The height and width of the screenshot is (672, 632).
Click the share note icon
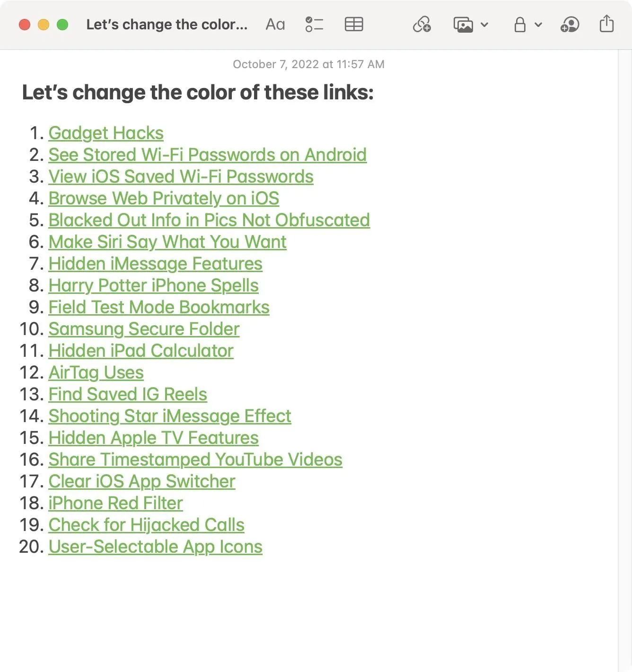(x=606, y=24)
